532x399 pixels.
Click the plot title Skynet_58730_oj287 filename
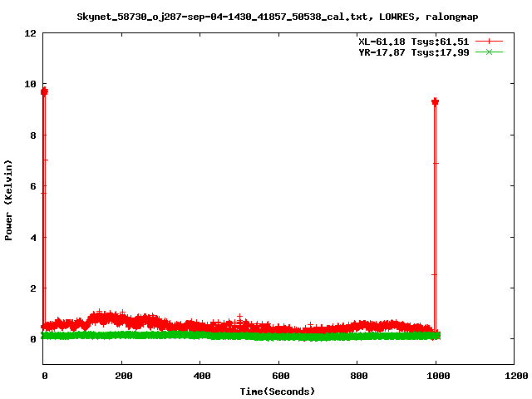[222, 17]
